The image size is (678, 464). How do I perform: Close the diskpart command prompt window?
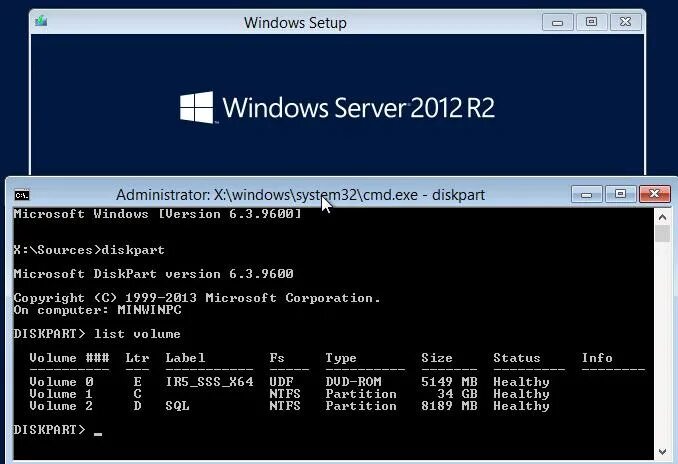click(x=655, y=194)
